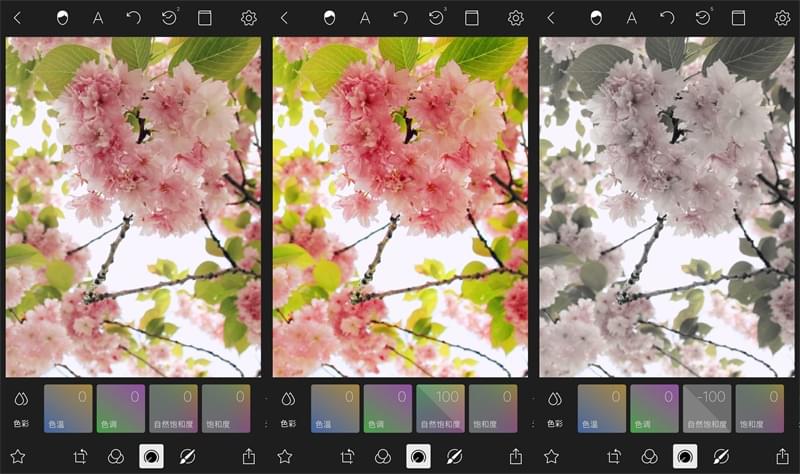Click the undo arrow in the left panel
The width and height of the screenshot is (800, 474).
133,18
